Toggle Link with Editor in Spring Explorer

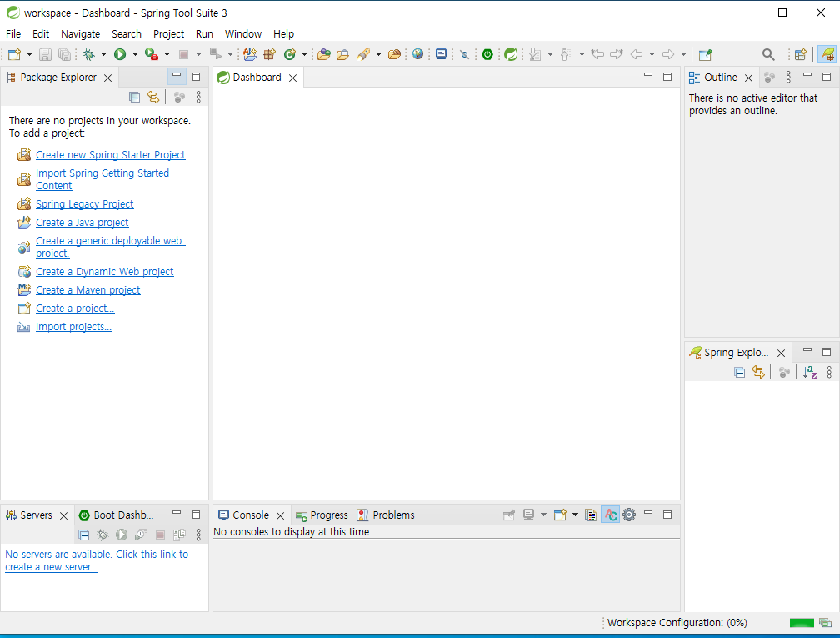pyautogui.click(x=758, y=372)
